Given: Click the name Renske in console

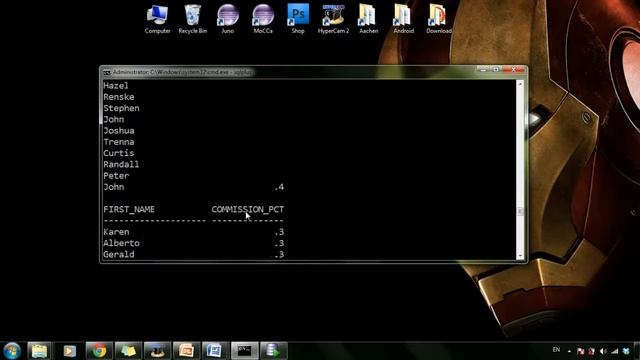Looking at the screenshot, I should pyautogui.click(x=119, y=97).
